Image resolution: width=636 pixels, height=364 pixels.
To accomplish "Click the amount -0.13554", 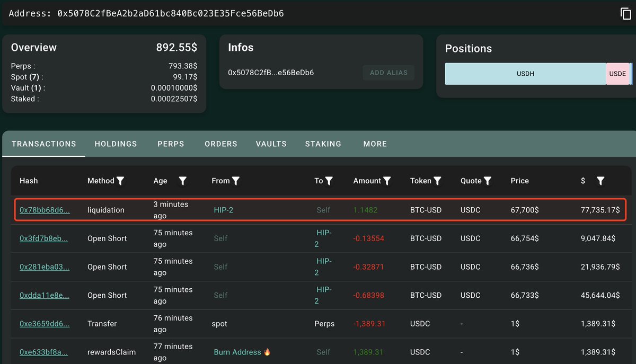I will 369,238.
